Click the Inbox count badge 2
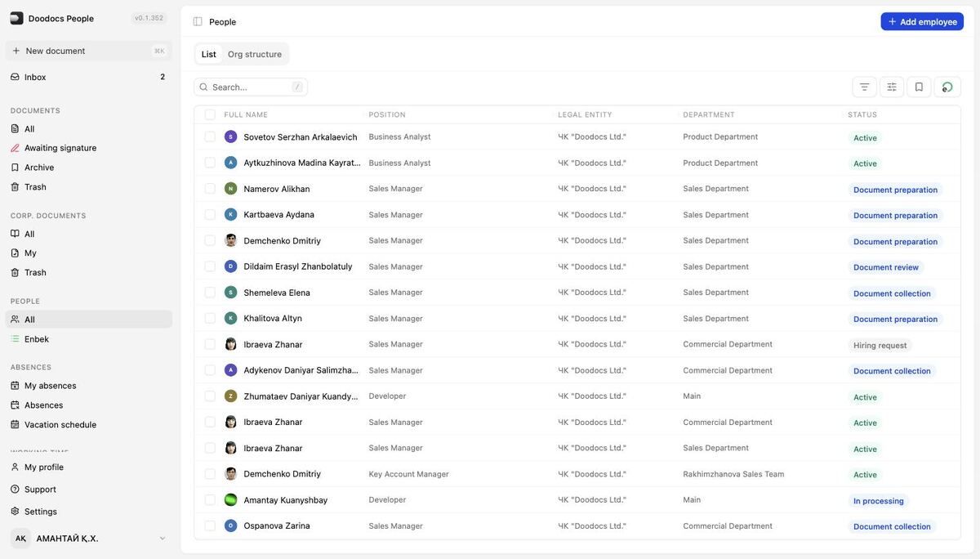 point(163,77)
